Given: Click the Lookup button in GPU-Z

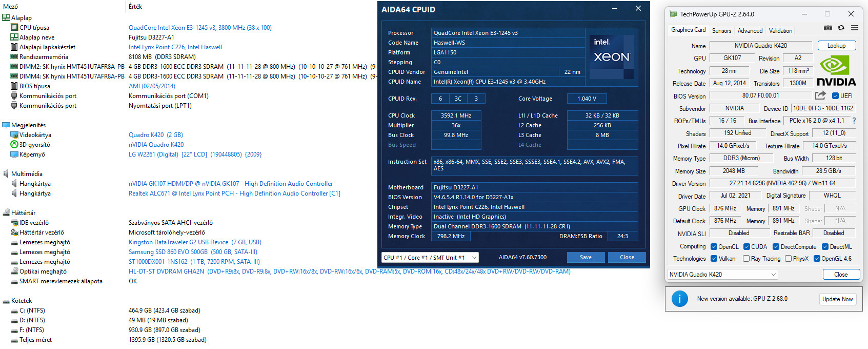Looking at the screenshot, I should tap(836, 46).
